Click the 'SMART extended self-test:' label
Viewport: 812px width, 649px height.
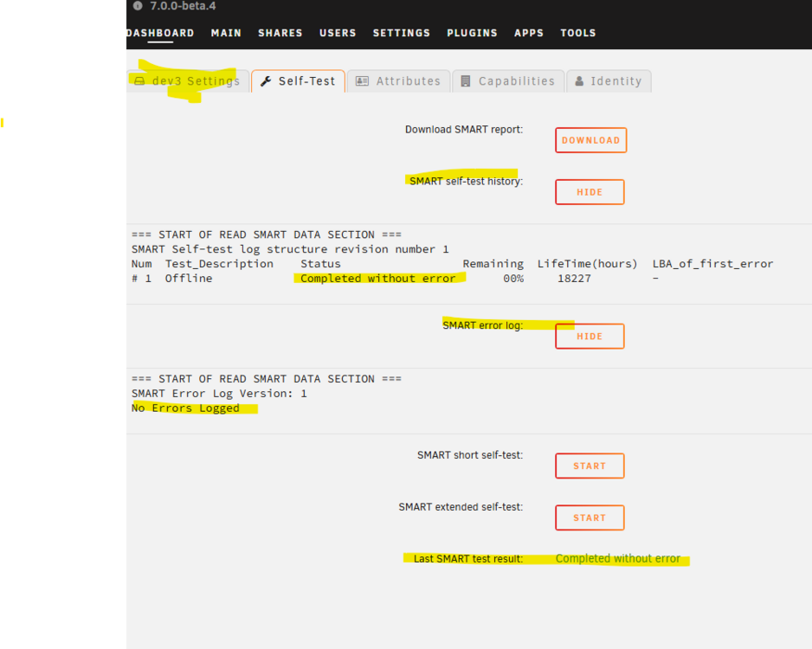click(x=461, y=507)
